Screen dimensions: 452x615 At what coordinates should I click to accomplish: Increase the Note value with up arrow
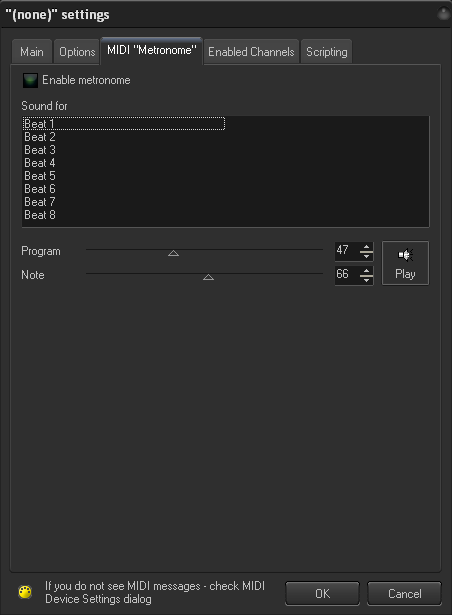366,271
